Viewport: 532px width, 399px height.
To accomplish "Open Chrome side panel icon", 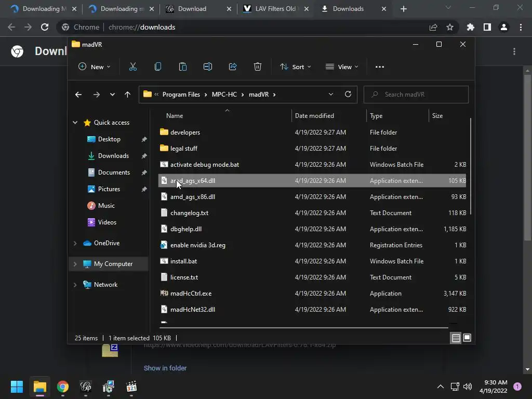I will (487, 27).
